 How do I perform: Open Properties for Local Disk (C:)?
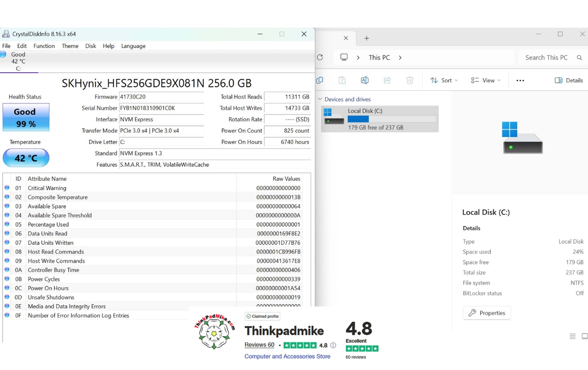click(487, 313)
